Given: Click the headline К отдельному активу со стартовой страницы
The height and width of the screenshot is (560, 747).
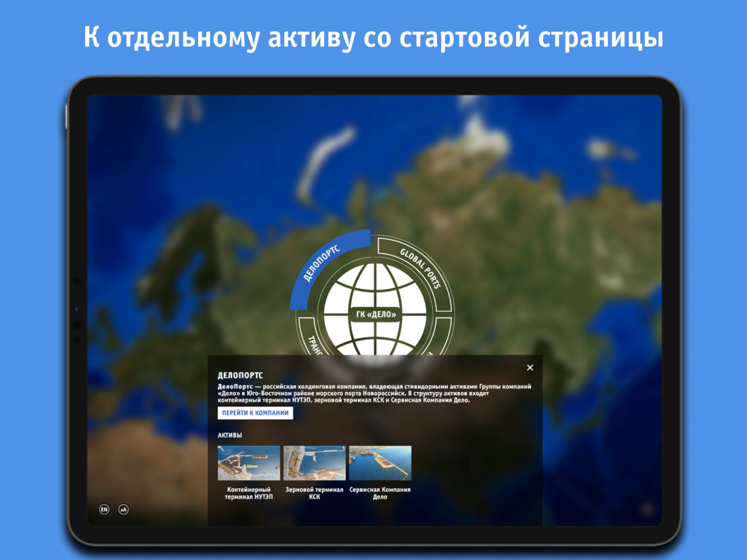Looking at the screenshot, I should (373, 37).
